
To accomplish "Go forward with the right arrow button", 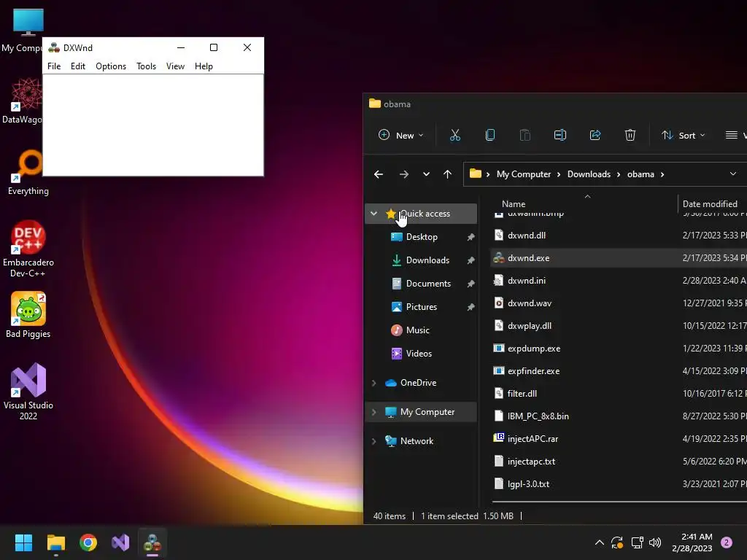I will coord(403,174).
